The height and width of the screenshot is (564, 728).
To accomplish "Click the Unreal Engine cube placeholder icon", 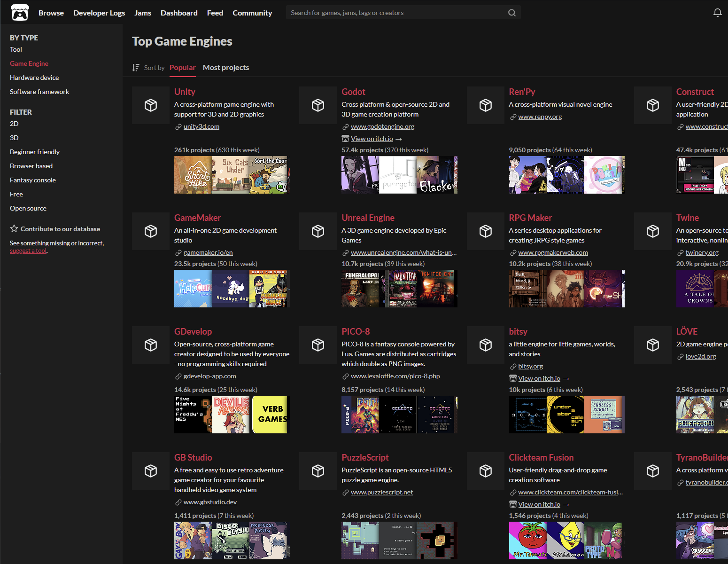I will (x=318, y=231).
